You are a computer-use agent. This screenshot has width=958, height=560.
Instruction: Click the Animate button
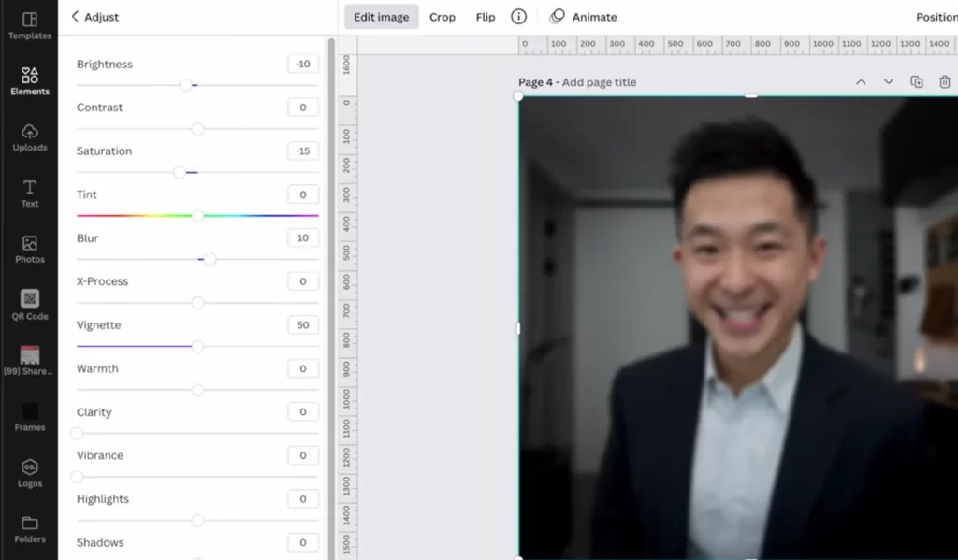point(584,17)
